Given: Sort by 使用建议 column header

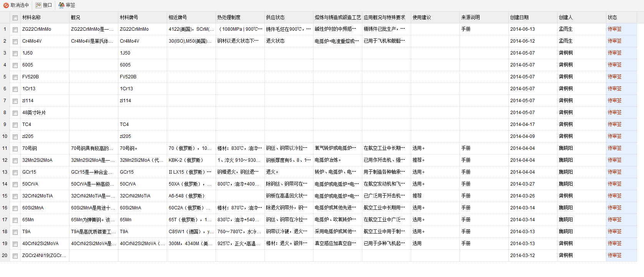Looking at the screenshot, I should coord(435,17).
